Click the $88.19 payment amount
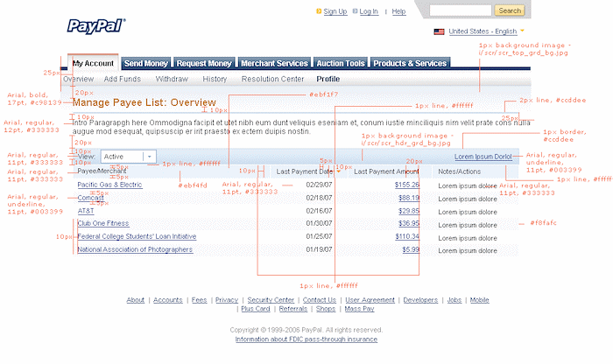 [409, 198]
